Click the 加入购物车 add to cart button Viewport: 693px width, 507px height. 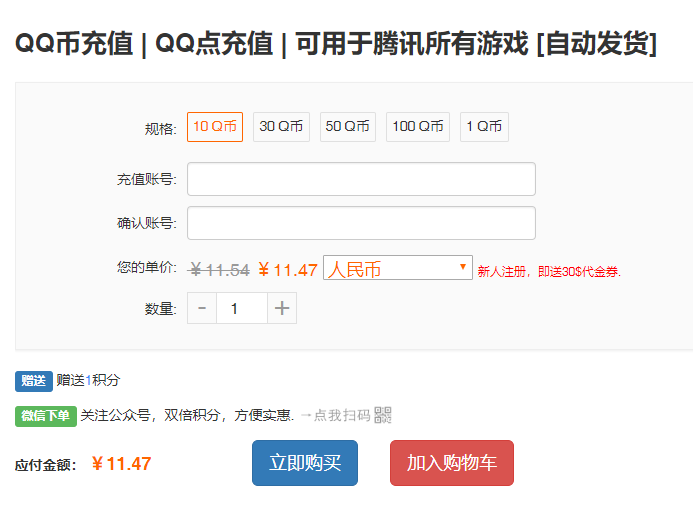[x=452, y=463]
